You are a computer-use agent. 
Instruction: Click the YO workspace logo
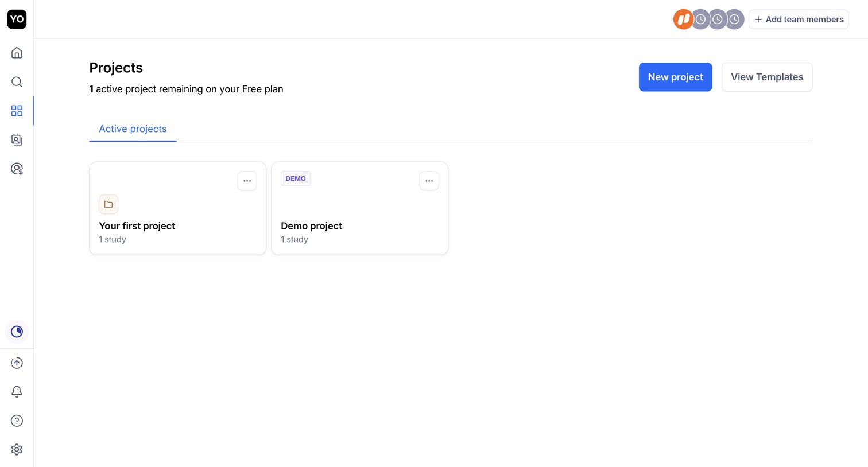17,19
